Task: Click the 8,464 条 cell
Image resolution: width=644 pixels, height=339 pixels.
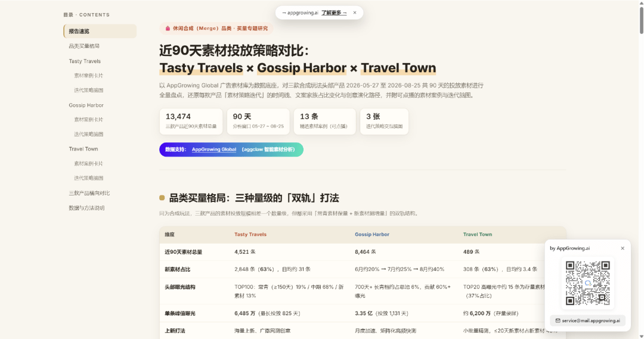Action: (366, 252)
